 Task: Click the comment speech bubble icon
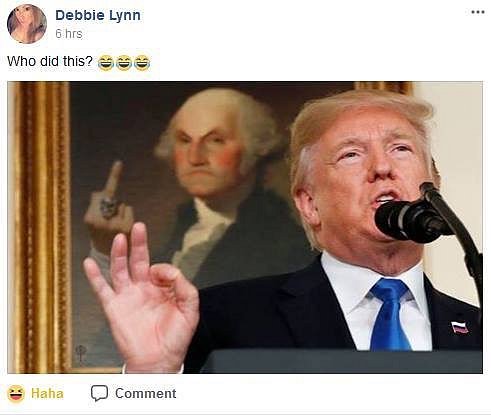point(99,393)
